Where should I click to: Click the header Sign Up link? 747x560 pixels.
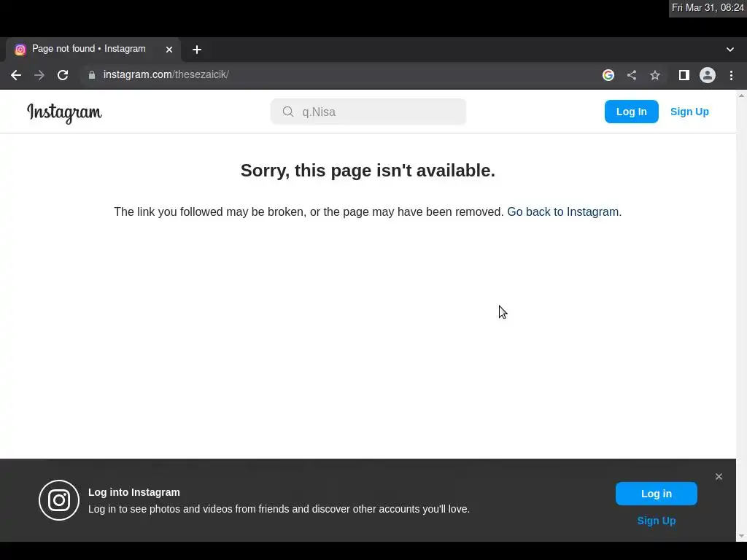pyautogui.click(x=689, y=112)
